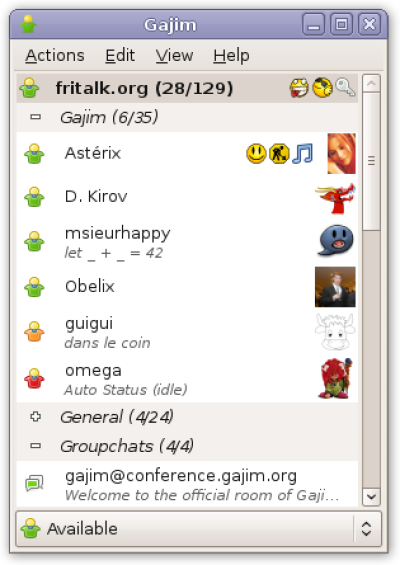Image resolution: width=400 pixels, height=565 pixels.
Task: Open the View menu
Action: 174,55
